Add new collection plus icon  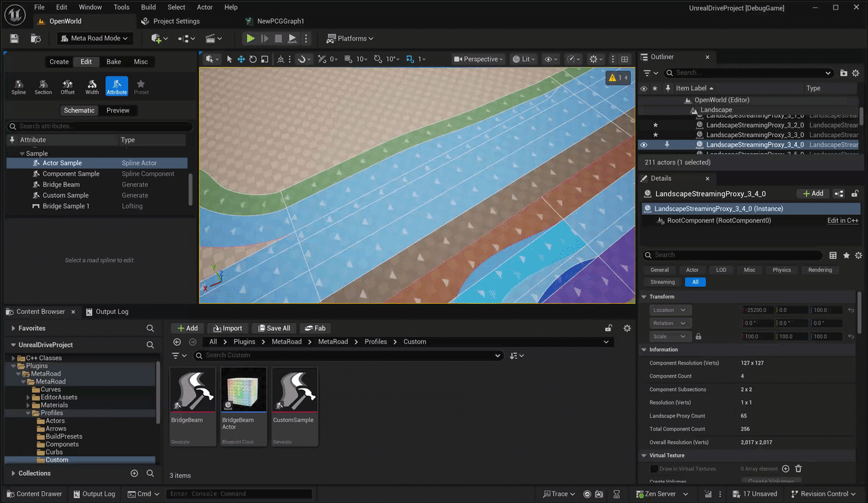pyautogui.click(x=134, y=473)
